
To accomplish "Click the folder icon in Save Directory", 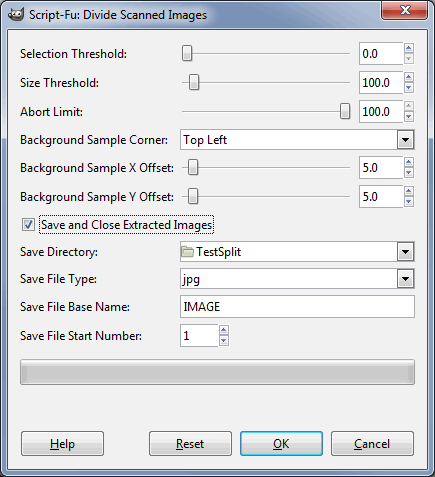I will coord(187,252).
